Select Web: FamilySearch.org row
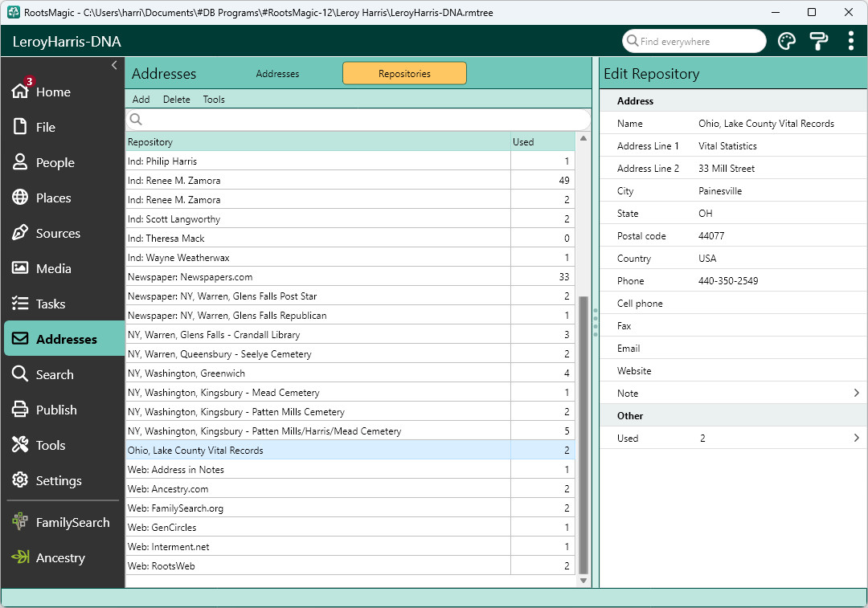Screen dimensions: 868x608 point(350,508)
